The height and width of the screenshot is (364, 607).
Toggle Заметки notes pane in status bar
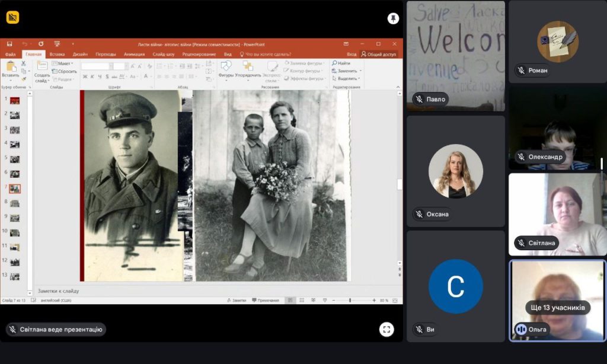tap(235, 301)
